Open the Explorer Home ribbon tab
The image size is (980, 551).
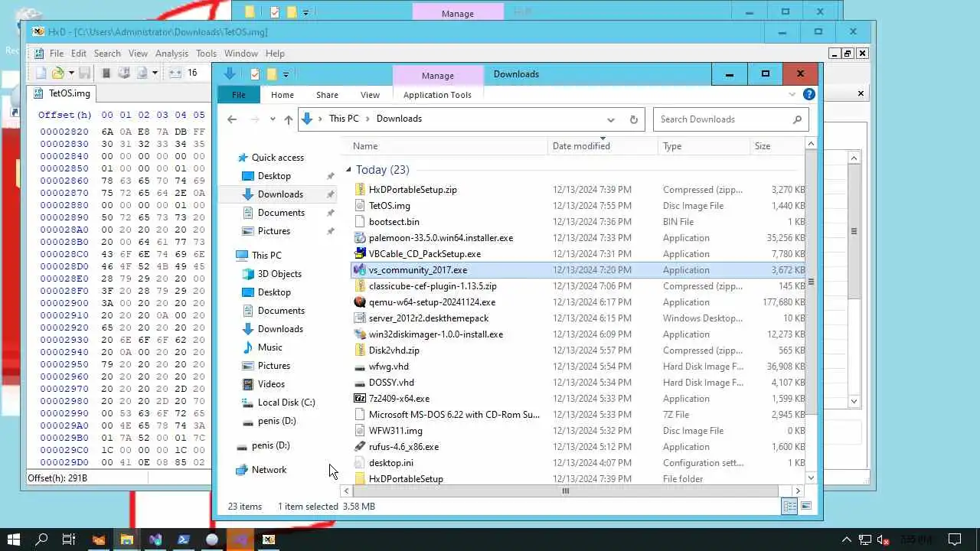282,95
